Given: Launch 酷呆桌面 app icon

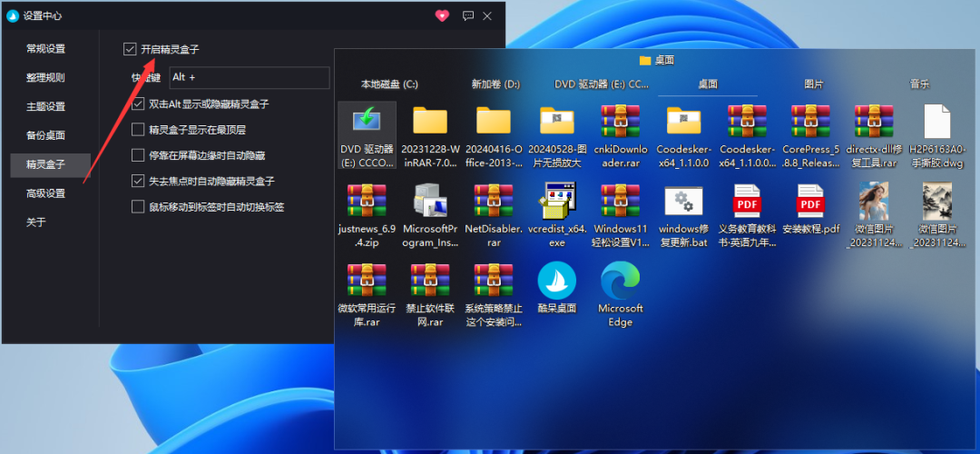Looking at the screenshot, I should (x=557, y=280).
